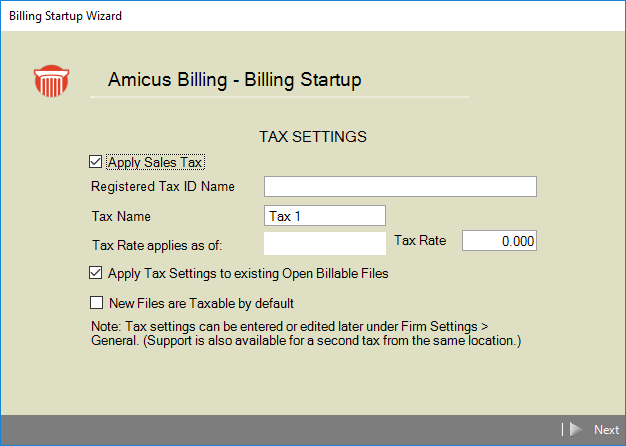Screen dimensions: 626x446
Task: Click the Registered Tax ID Name label
Action: tap(163, 186)
